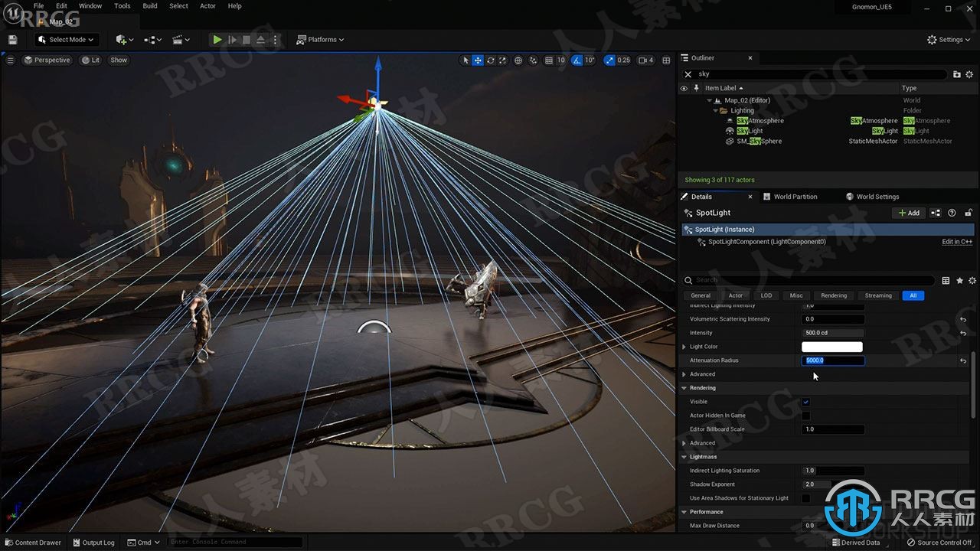Open the Settings dropdown at top right

pyautogui.click(x=949, y=40)
